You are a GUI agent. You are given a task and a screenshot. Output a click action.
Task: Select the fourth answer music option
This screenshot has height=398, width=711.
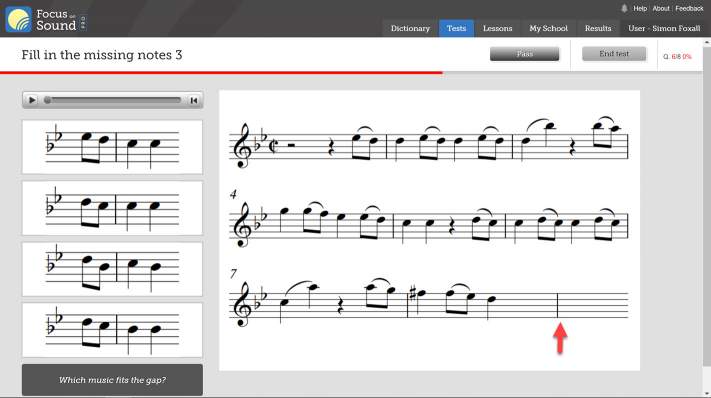pos(112,330)
